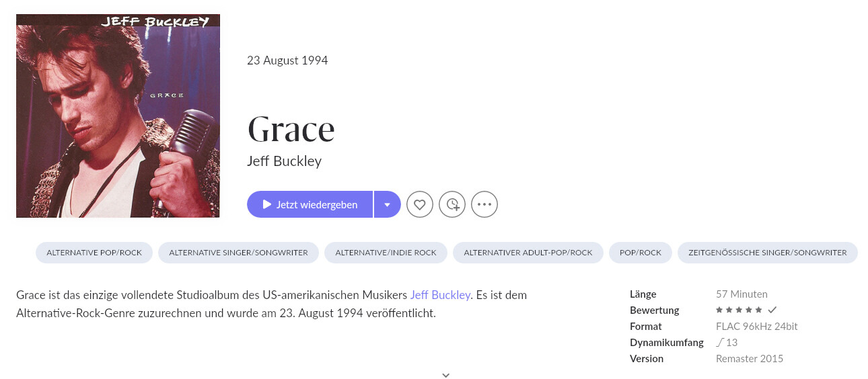
Task: Open the play options dropdown arrow
Action: [388, 204]
